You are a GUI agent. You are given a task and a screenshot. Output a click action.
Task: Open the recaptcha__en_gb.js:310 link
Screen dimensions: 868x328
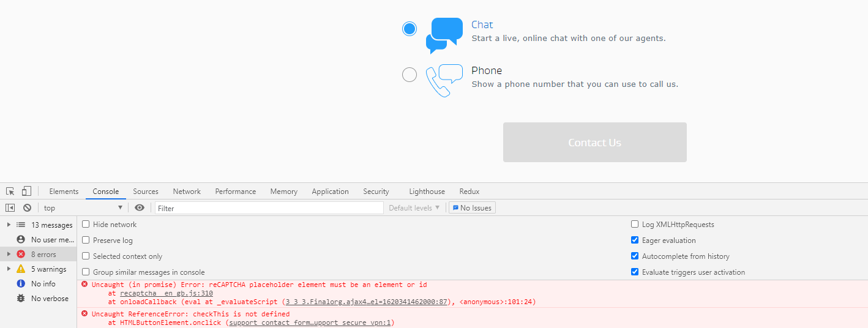pos(166,293)
